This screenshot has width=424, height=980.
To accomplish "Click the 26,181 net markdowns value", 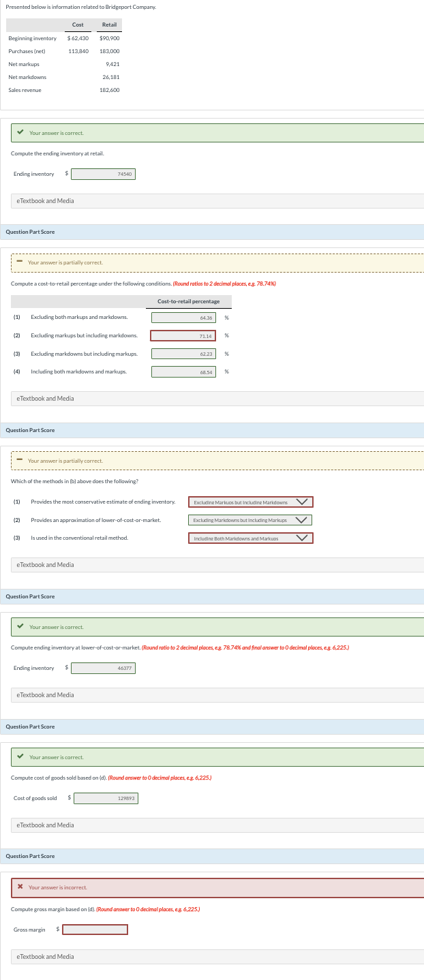I will tap(111, 77).
